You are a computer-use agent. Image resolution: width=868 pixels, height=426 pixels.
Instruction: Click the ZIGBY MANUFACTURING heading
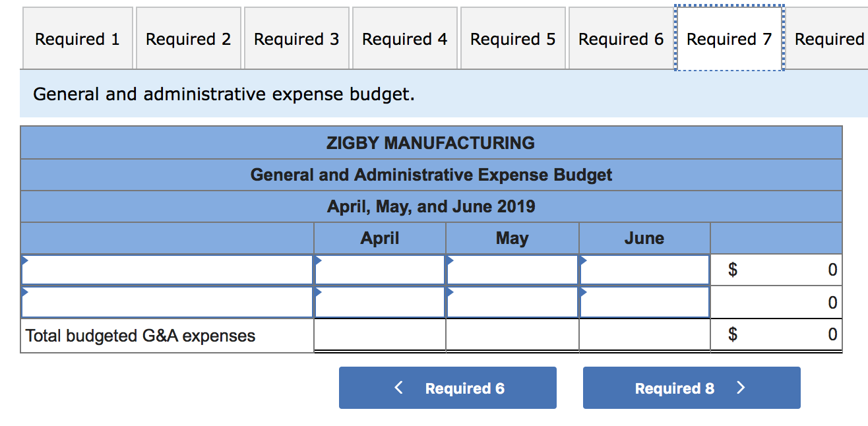(x=431, y=142)
